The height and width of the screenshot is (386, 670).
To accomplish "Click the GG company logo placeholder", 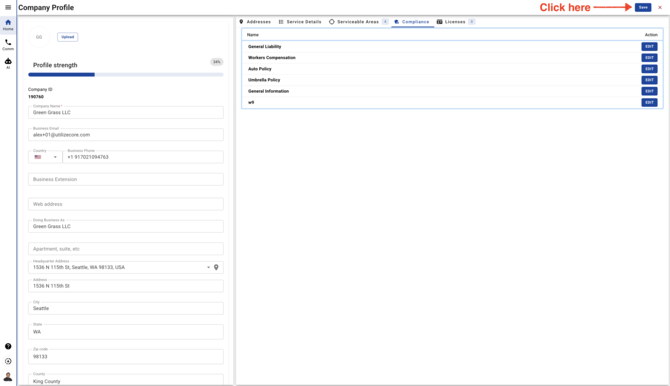I will pyautogui.click(x=39, y=37).
